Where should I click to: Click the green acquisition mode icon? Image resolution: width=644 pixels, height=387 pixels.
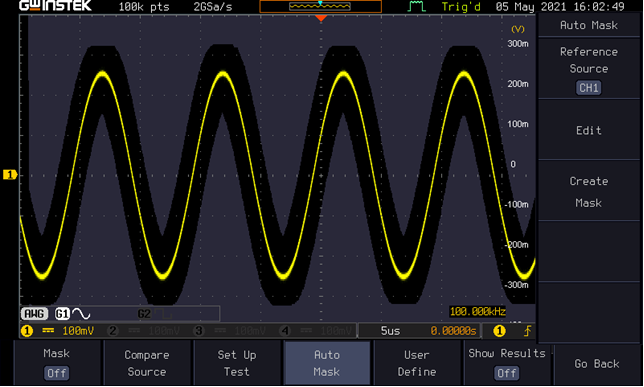[x=416, y=7]
